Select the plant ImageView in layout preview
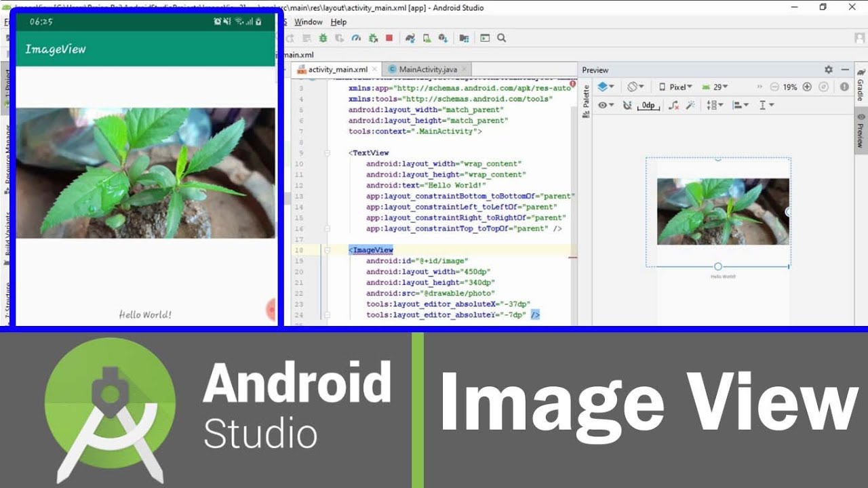The image size is (868, 488). click(723, 211)
